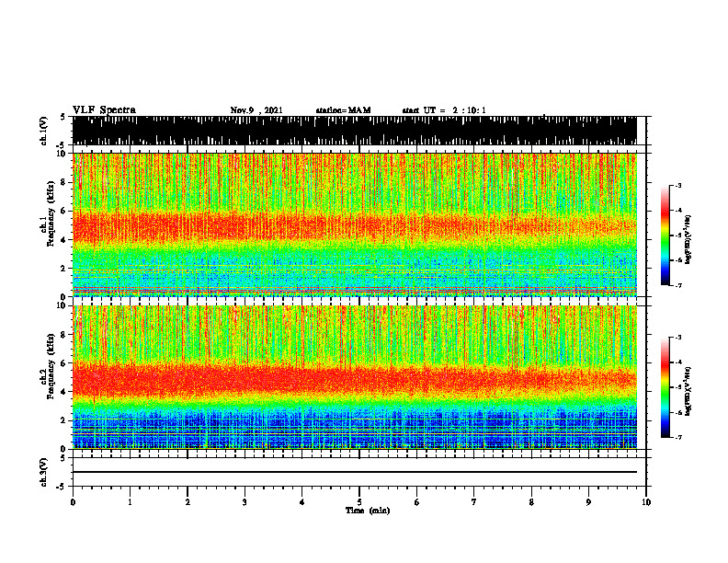
Task: Click the ch.2 color scale bar
Action: [665, 387]
